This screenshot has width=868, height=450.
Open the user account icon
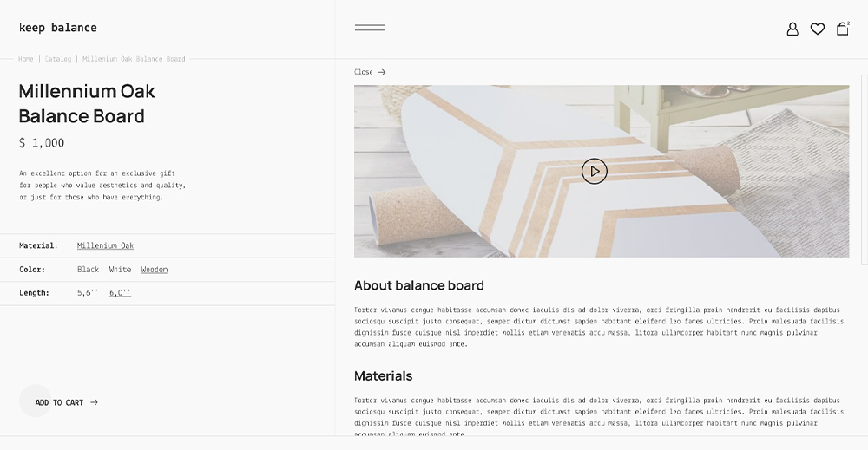pyautogui.click(x=792, y=29)
